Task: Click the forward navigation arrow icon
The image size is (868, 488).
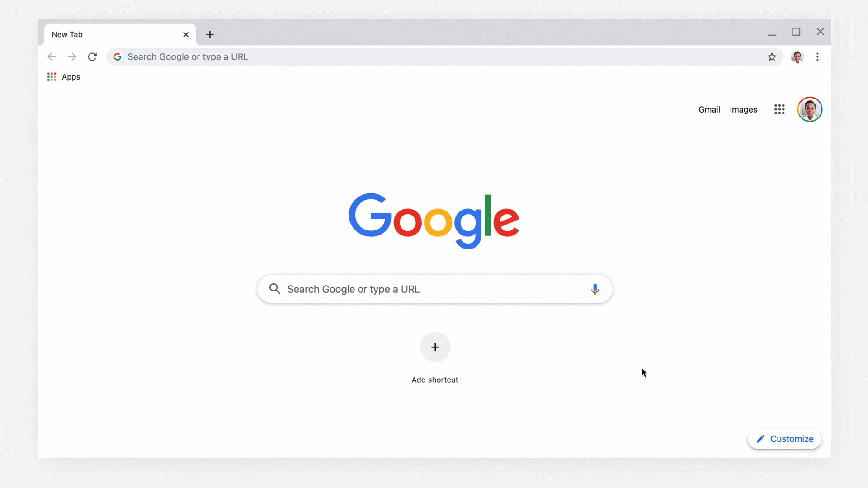Action: point(71,56)
